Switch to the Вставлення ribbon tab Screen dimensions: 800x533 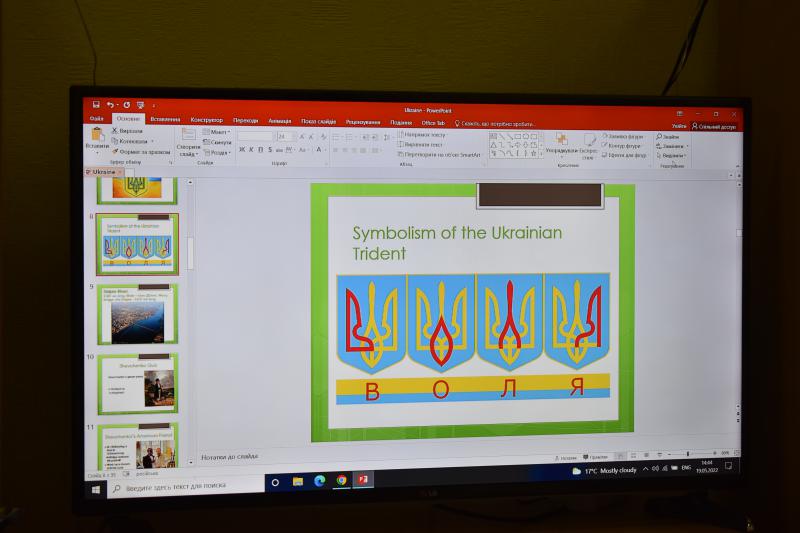coord(165,119)
